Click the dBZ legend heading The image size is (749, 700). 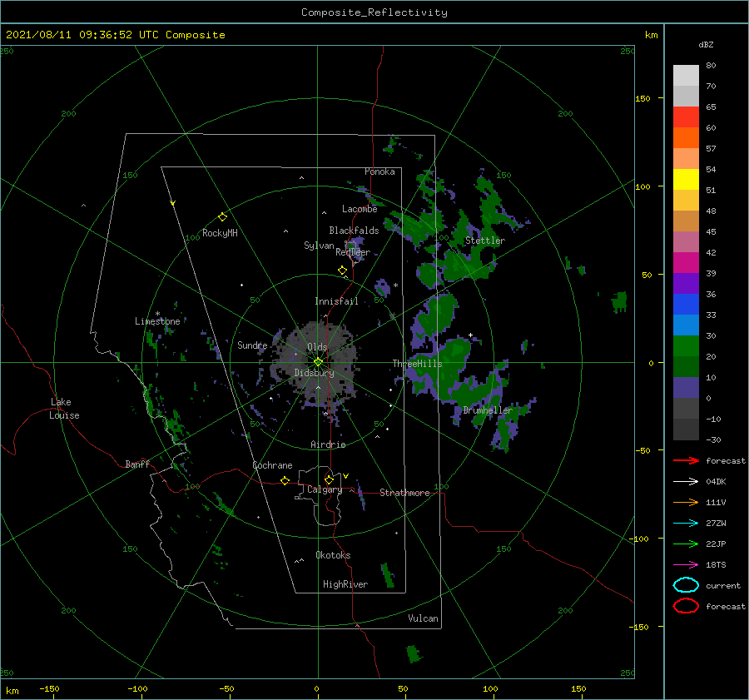point(706,45)
